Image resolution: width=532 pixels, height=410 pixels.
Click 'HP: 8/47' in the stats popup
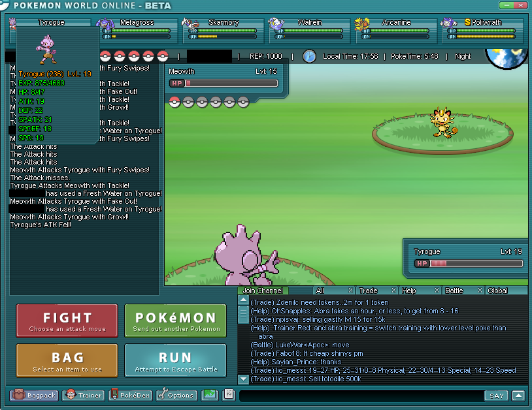click(31, 92)
